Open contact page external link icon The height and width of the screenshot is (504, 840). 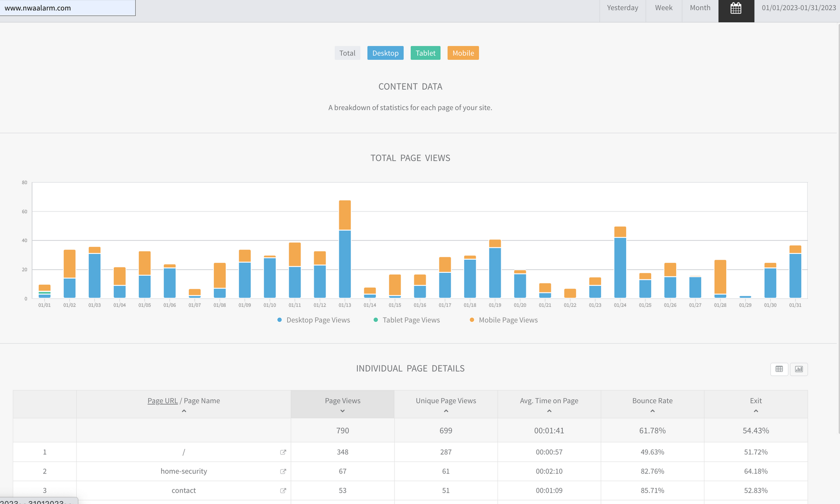point(283,490)
